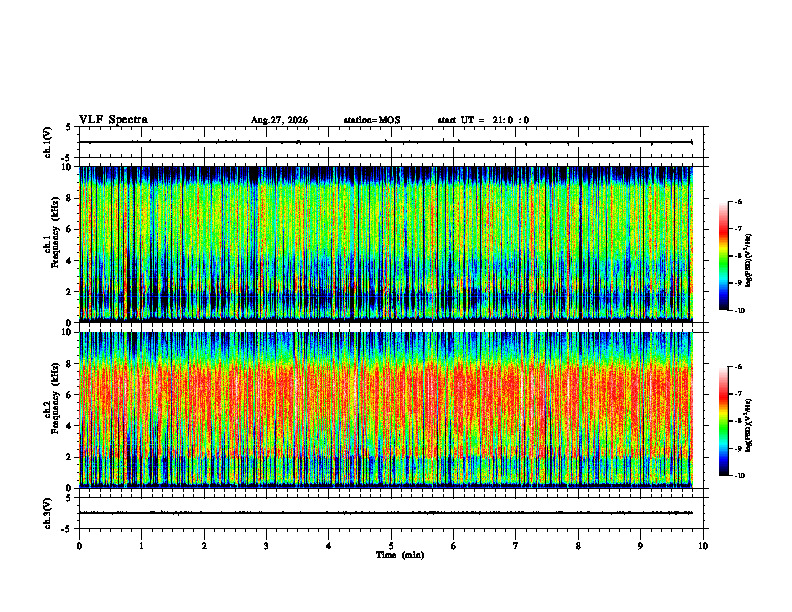Click the '-5' tick on the ch.3(V) axis
792x612 pixels.
(x=67, y=529)
